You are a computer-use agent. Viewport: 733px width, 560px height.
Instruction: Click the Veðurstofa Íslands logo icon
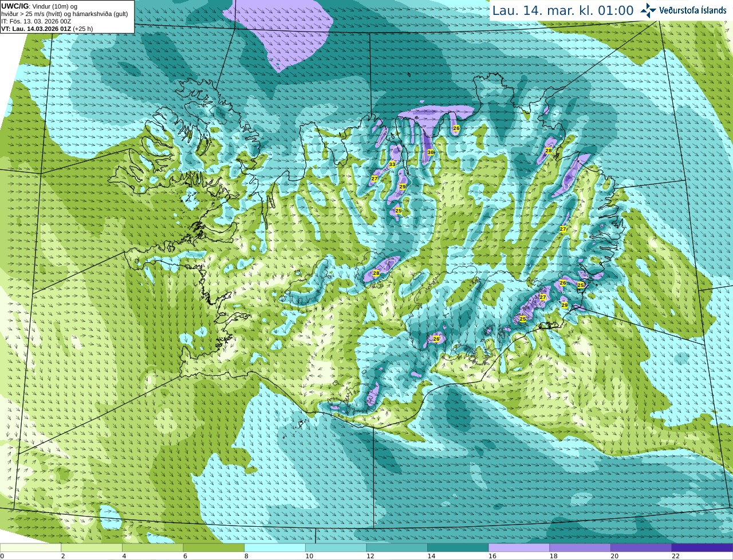[x=648, y=10]
